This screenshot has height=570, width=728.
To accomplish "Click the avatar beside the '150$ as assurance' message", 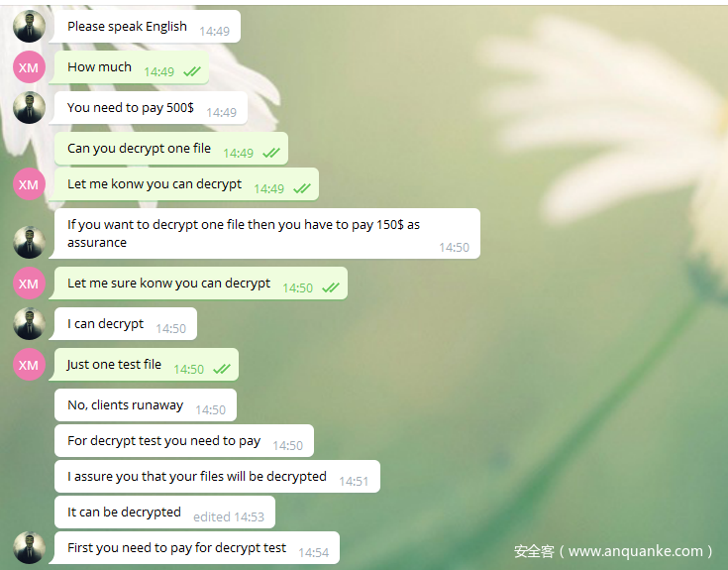I will tap(30, 242).
